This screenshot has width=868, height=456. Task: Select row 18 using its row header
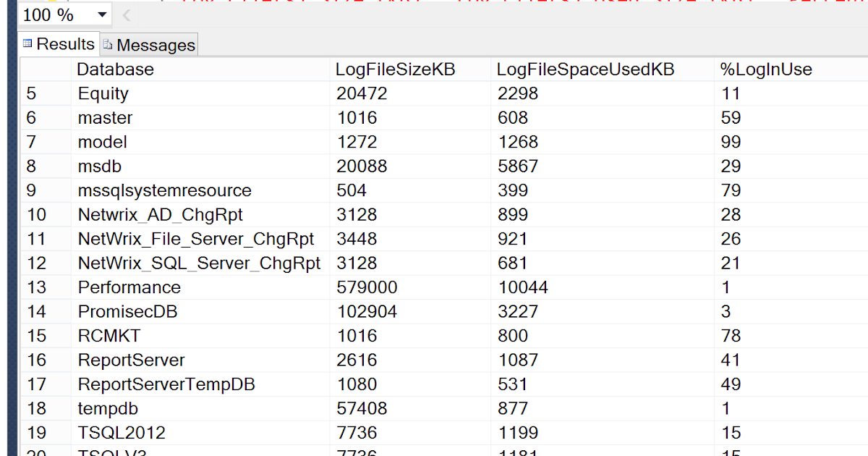[x=43, y=408]
